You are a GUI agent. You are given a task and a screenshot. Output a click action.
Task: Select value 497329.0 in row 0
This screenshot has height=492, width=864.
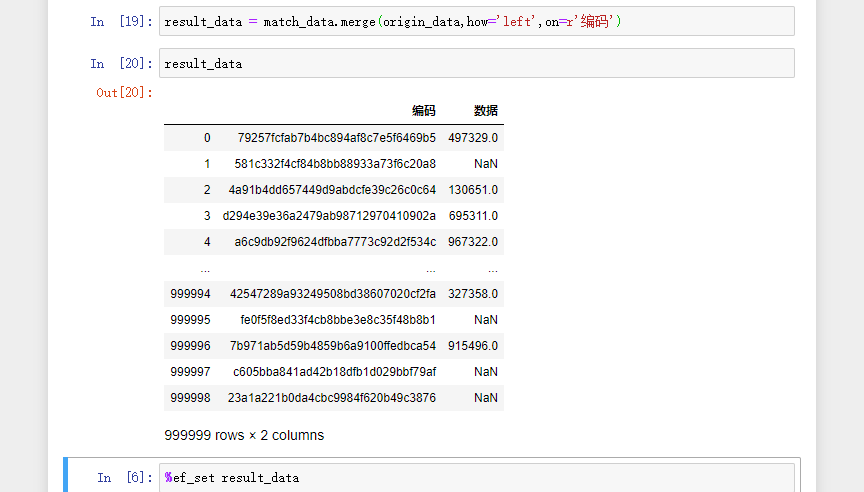(x=473, y=138)
